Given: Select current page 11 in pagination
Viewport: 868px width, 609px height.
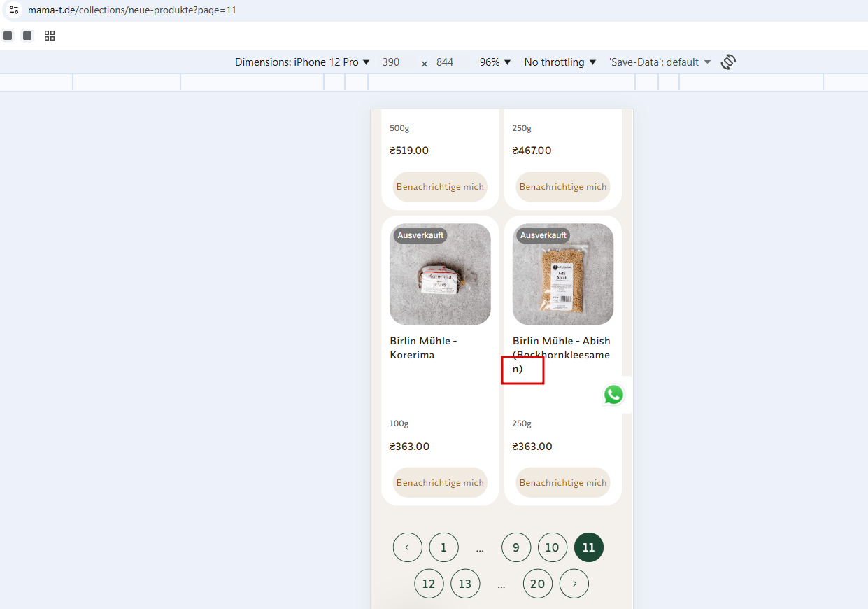Looking at the screenshot, I should pos(589,547).
